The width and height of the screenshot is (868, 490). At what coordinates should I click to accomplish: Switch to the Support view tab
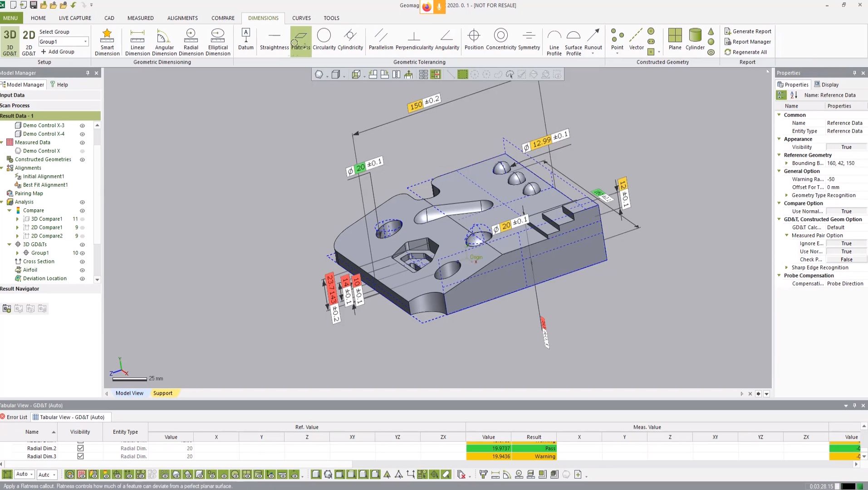tap(162, 393)
